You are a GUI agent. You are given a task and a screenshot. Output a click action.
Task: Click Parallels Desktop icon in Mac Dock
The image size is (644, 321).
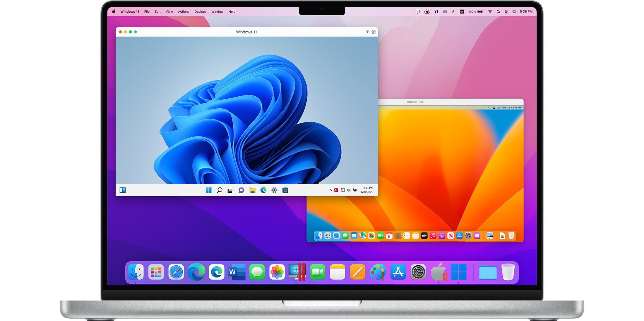tap(297, 272)
